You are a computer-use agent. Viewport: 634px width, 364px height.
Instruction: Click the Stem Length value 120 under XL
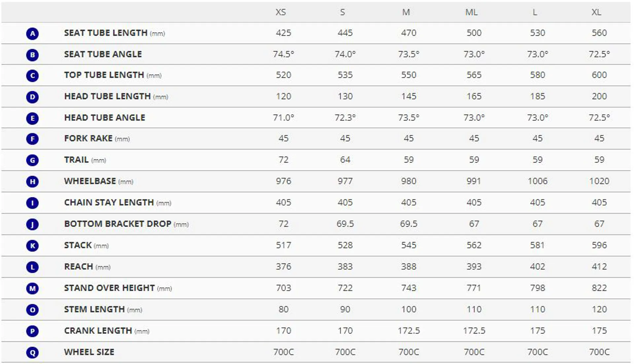[x=599, y=309]
